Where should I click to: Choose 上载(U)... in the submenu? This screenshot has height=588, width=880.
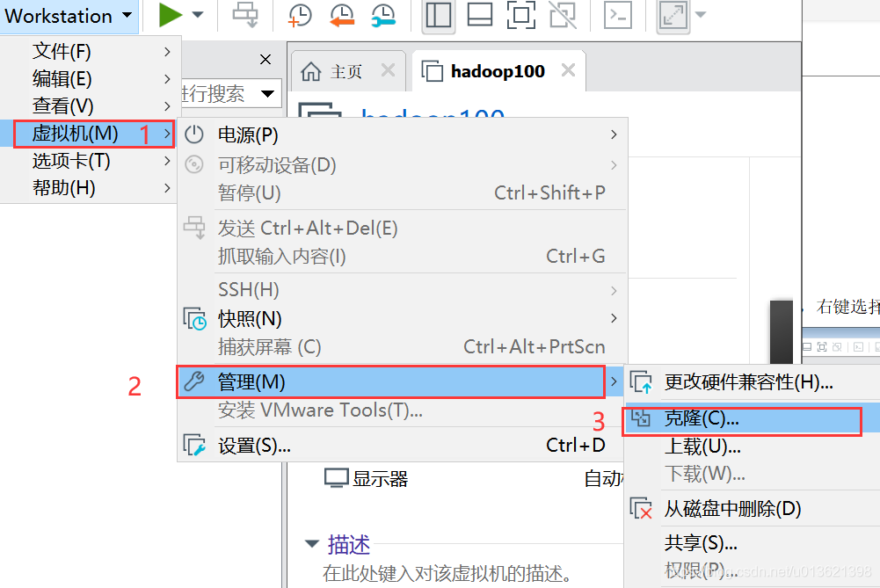click(x=752, y=446)
